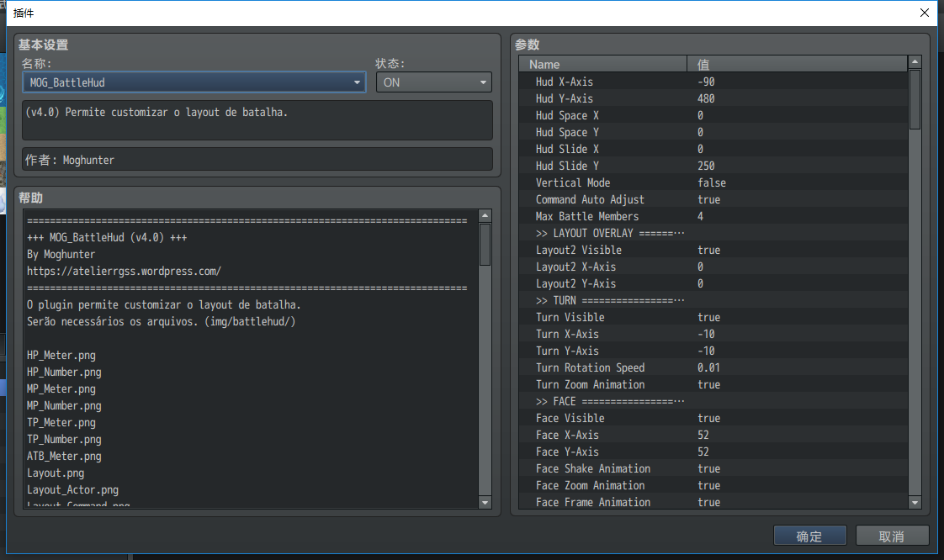The height and width of the screenshot is (560, 944).
Task: Click the 值 column header
Action: tap(797, 64)
